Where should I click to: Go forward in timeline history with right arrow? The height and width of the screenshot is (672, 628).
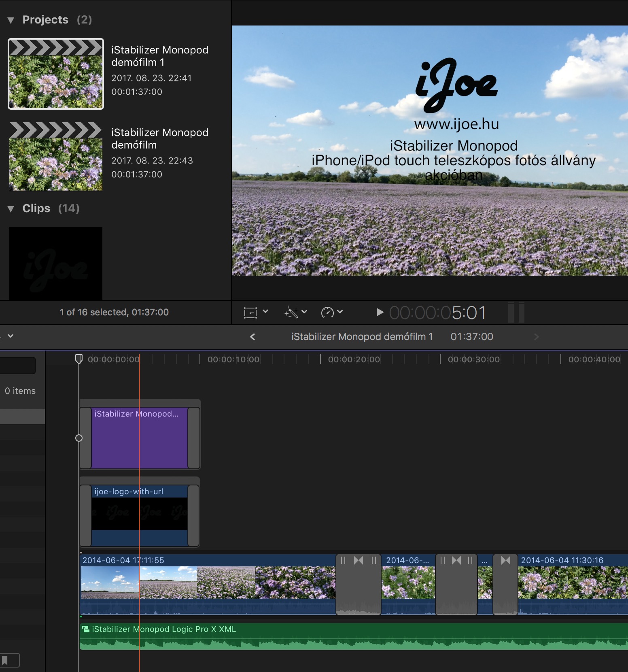(x=537, y=337)
